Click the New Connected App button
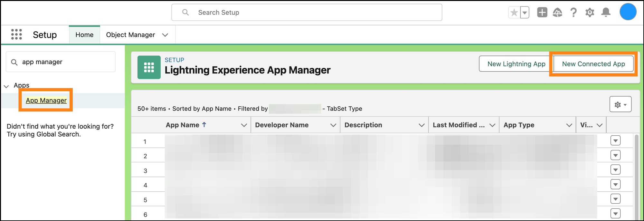The width and height of the screenshot is (644, 221). pyautogui.click(x=593, y=64)
